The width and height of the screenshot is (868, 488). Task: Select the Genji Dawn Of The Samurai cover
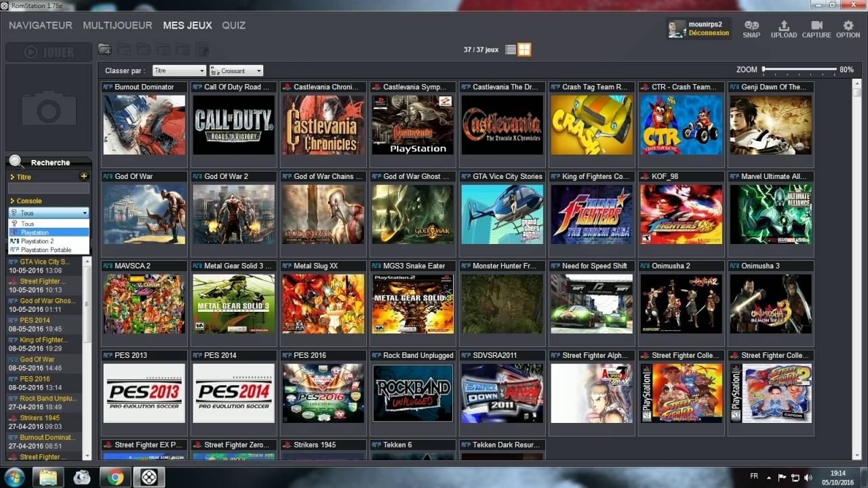(x=770, y=125)
